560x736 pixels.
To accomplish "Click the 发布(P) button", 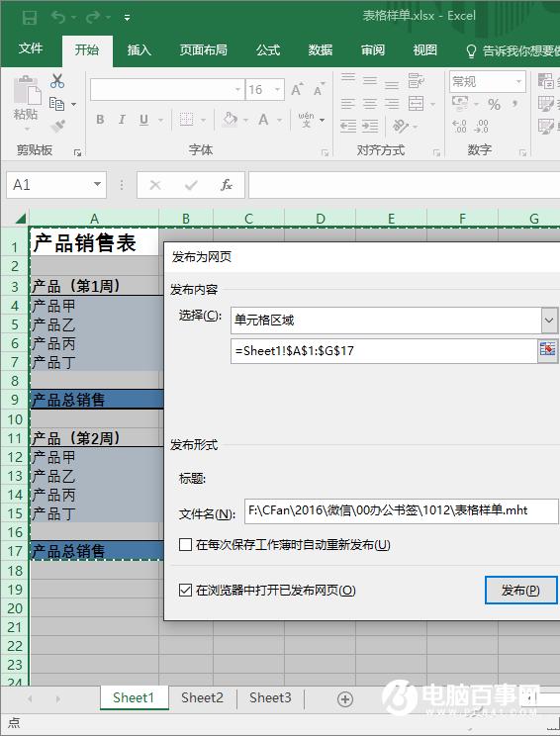I will pos(521,590).
